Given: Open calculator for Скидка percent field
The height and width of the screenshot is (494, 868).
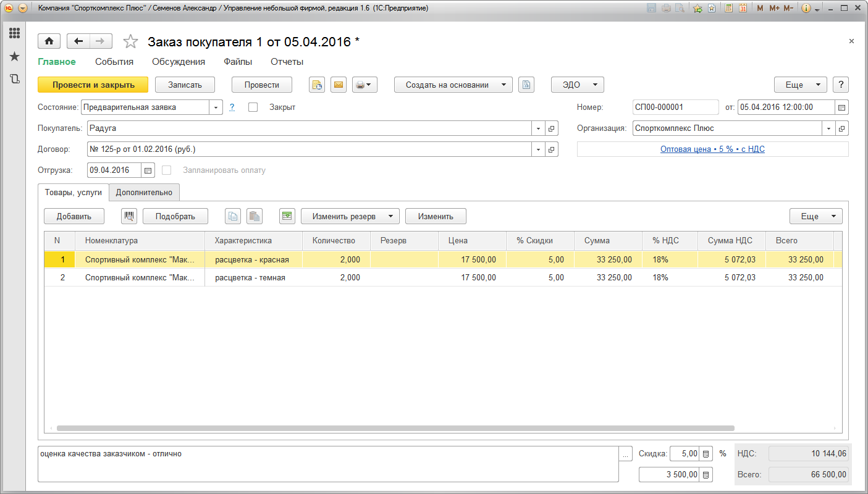Looking at the screenshot, I should point(706,454).
